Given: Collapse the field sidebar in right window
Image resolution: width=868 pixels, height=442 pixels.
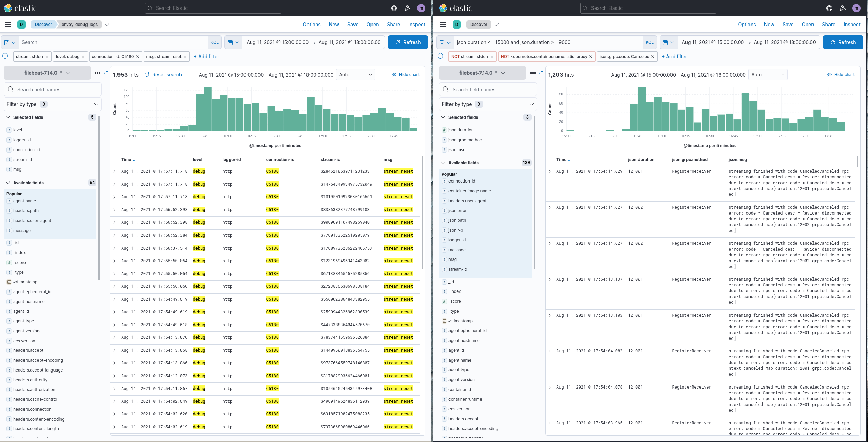Looking at the screenshot, I should [x=541, y=73].
